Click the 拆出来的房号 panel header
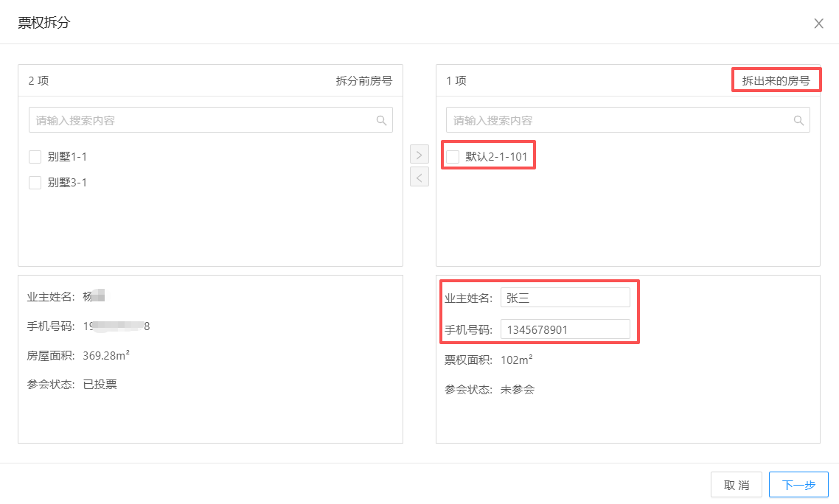This screenshot has width=839, height=504. tap(776, 81)
